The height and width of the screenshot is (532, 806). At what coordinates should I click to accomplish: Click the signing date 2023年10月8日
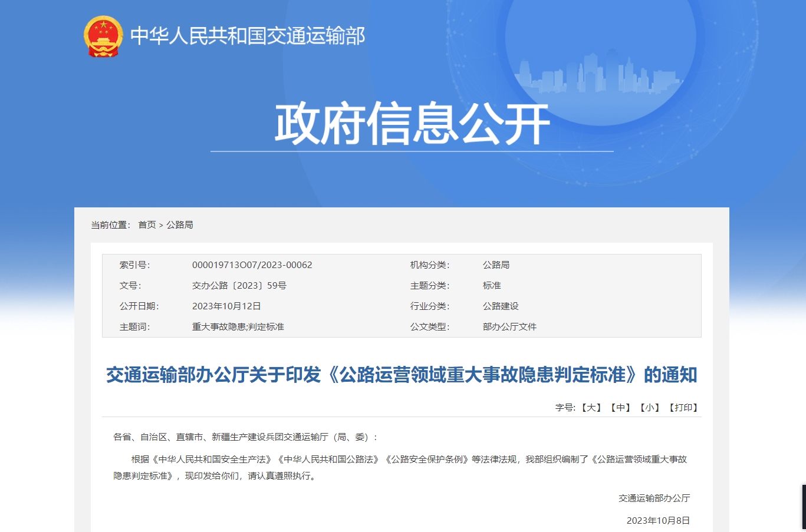[658, 521]
